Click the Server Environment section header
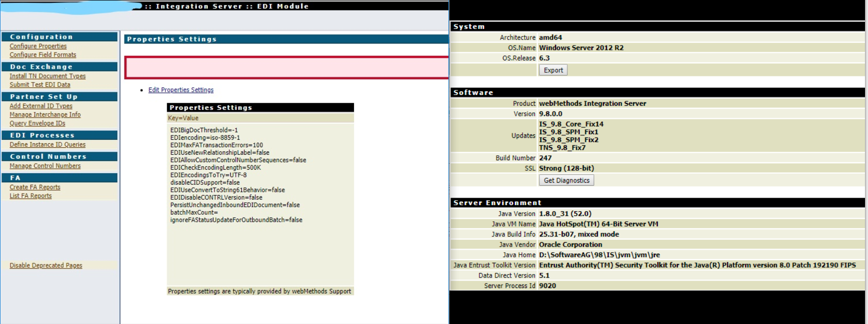The image size is (868, 324). point(657,203)
